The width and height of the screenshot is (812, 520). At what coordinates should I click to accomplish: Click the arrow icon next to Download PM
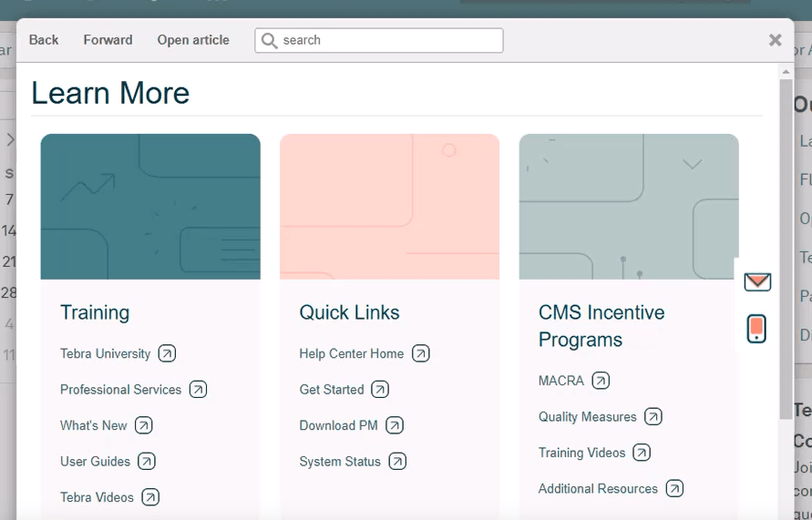pos(395,425)
